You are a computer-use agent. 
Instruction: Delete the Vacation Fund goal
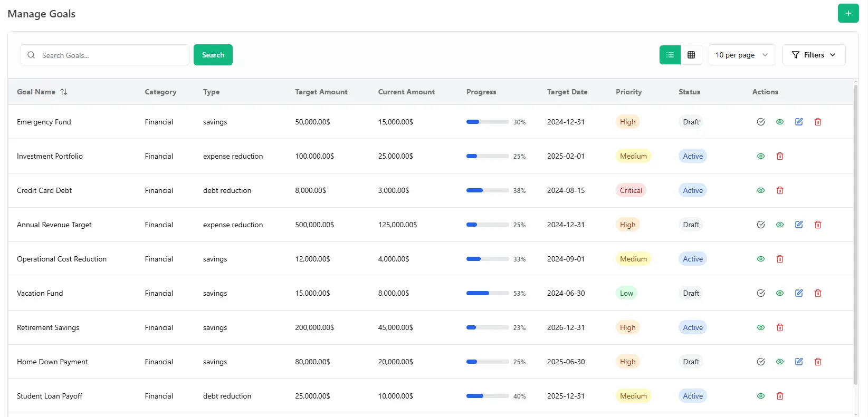click(818, 293)
